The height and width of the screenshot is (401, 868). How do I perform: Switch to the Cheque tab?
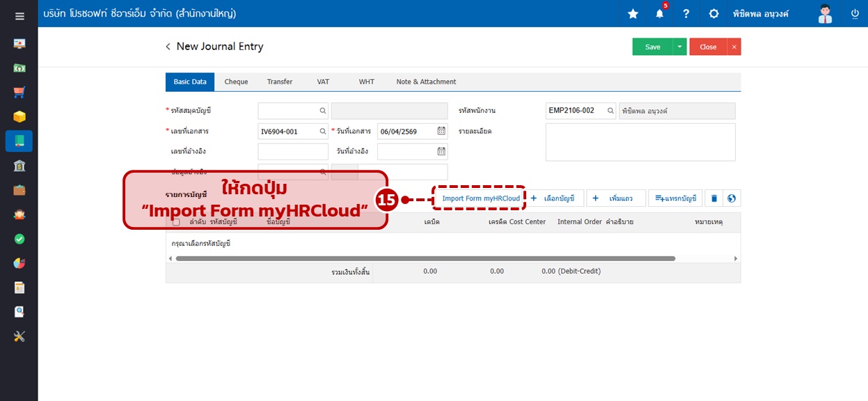[236, 82]
